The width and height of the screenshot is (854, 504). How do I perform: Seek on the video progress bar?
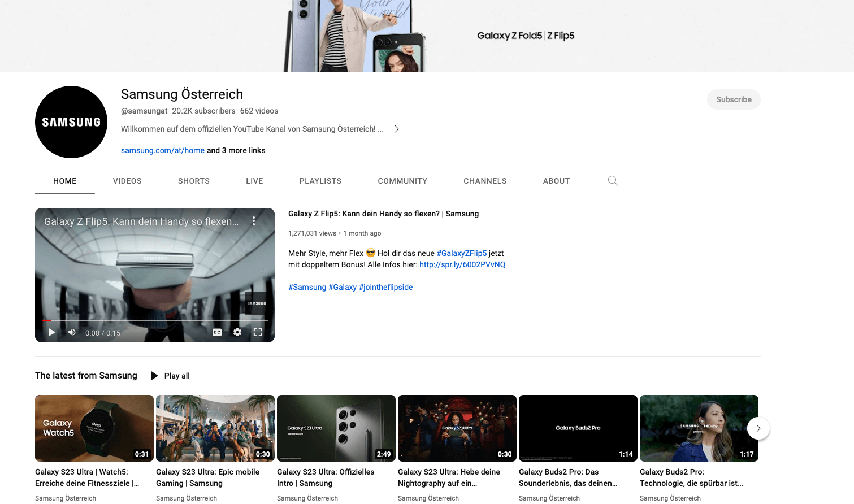(x=155, y=320)
